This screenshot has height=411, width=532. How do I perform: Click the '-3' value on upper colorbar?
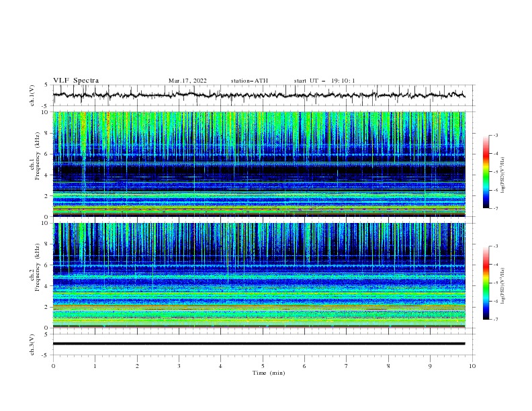pos(495,135)
